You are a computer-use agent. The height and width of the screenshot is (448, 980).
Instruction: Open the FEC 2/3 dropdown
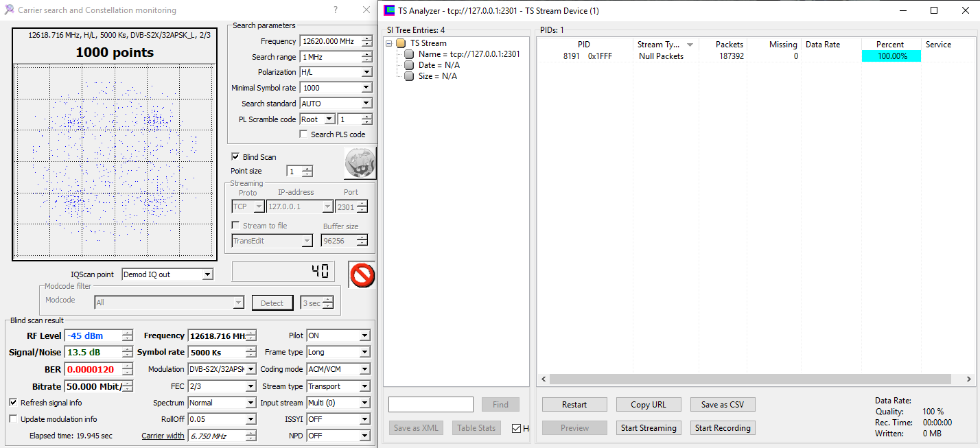click(x=250, y=386)
